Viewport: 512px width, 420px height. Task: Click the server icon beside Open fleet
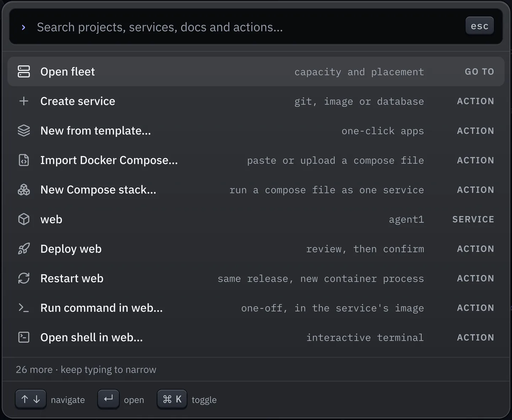(x=24, y=71)
